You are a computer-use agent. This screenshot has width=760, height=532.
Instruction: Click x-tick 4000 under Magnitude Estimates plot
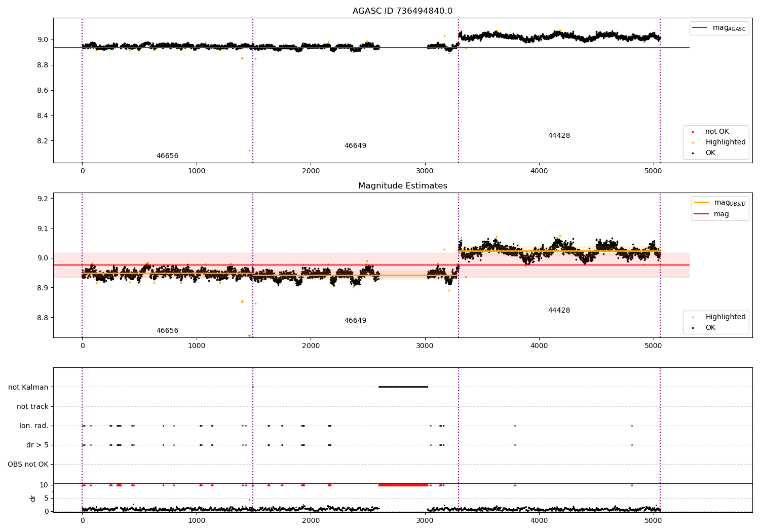[x=539, y=346]
